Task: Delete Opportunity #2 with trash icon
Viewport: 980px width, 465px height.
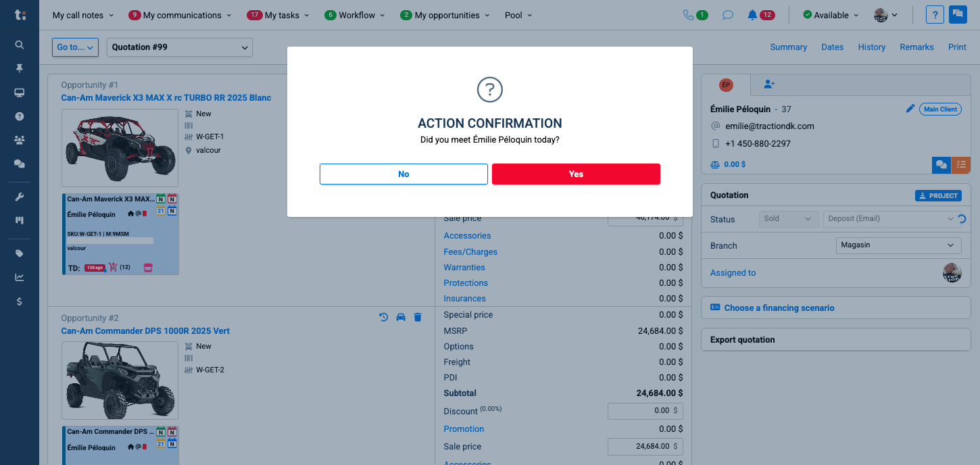Action: pyautogui.click(x=418, y=317)
